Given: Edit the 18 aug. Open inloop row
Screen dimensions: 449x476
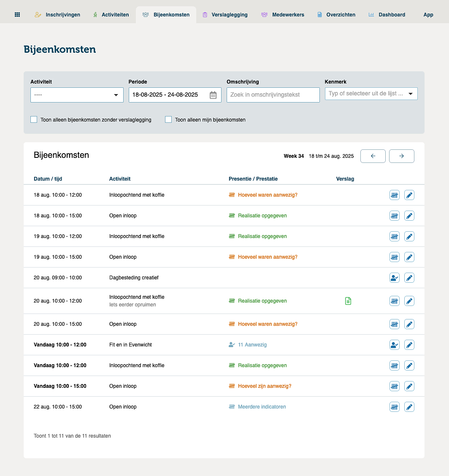Looking at the screenshot, I should [x=409, y=216].
